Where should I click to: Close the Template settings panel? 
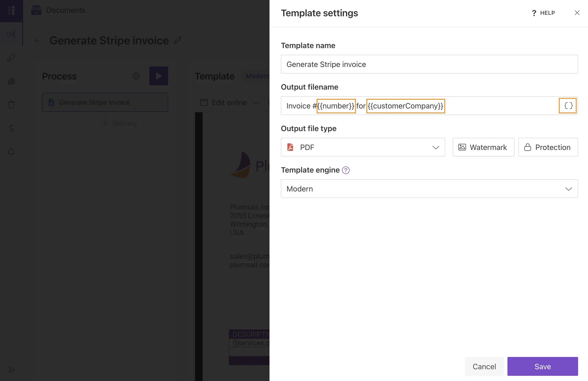pyautogui.click(x=577, y=13)
